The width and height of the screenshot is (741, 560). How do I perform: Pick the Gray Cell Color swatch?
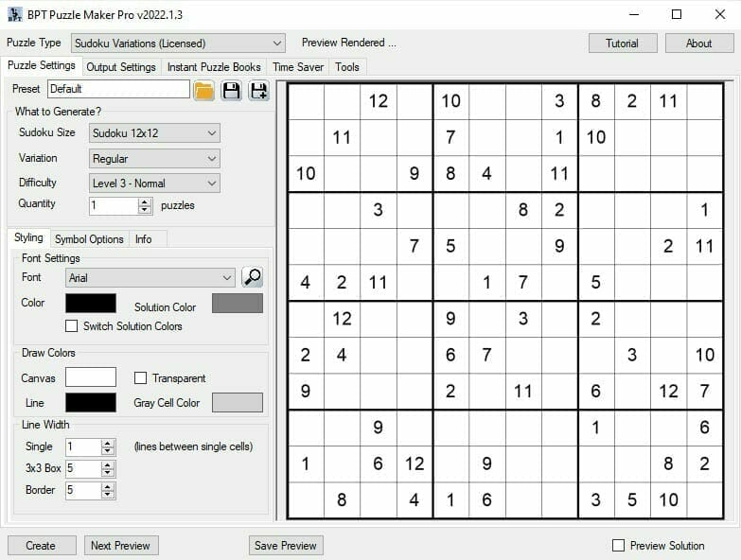(238, 403)
